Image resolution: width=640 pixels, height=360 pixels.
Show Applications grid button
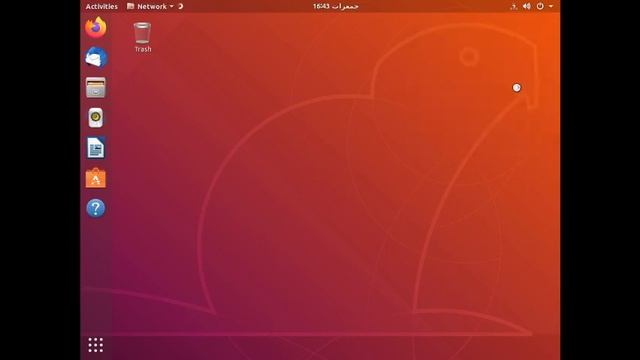pyautogui.click(x=96, y=345)
